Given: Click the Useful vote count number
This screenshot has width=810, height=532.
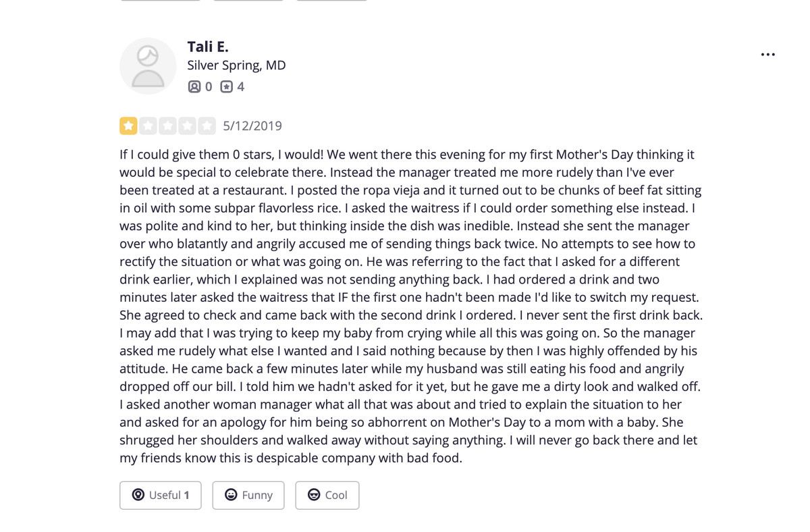Looking at the screenshot, I should point(187,495).
